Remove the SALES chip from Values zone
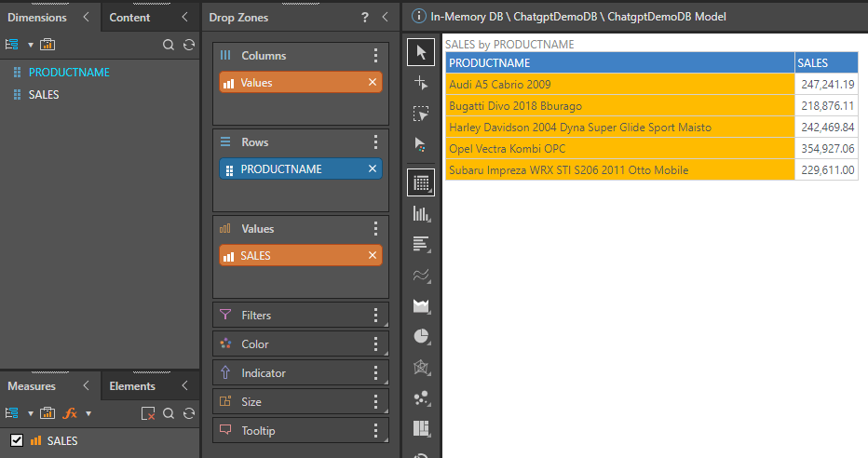The width and height of the screenshot is (868, 458). [x=373, y=256]
